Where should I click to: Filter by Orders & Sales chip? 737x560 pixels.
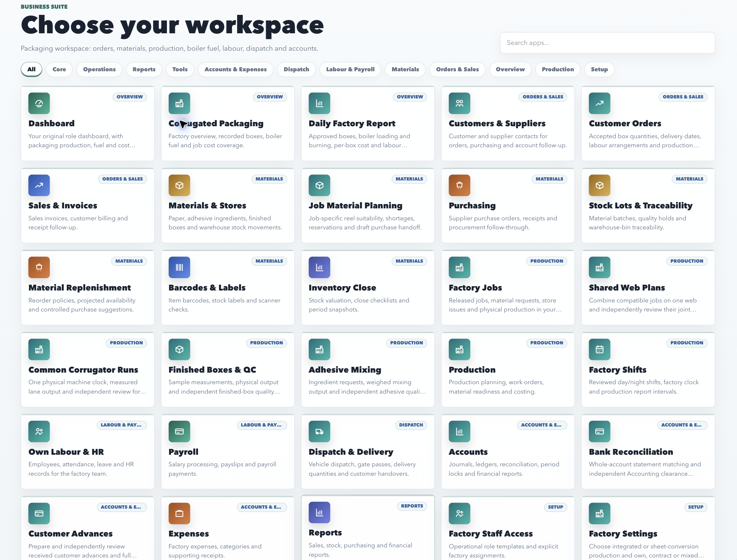tap(458, 69)
